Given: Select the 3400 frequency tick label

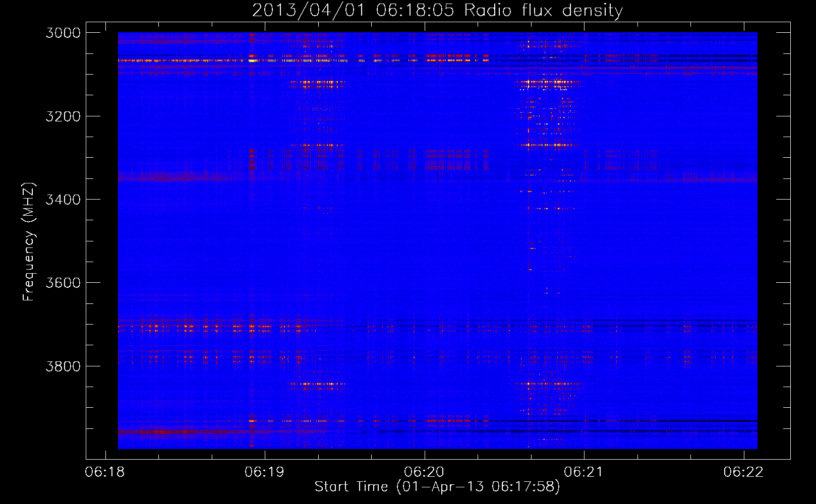Looking at the screenshot, I should pyautogui.click(x=63, y=200).
